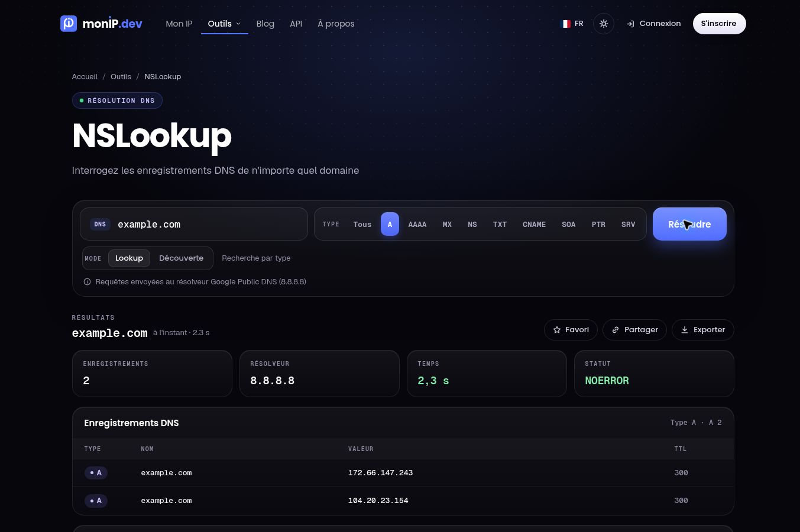The height and width of the screenshot is (532, 800).
Task: Select the MX record type
Action: (447, 225)
